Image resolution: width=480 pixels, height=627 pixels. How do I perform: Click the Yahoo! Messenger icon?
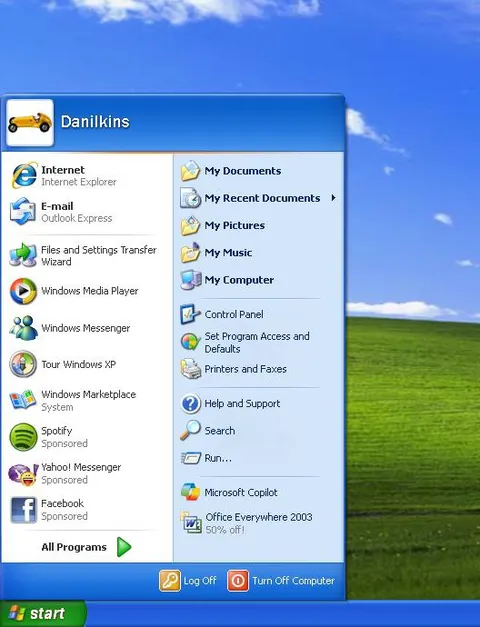coord(23,474)
